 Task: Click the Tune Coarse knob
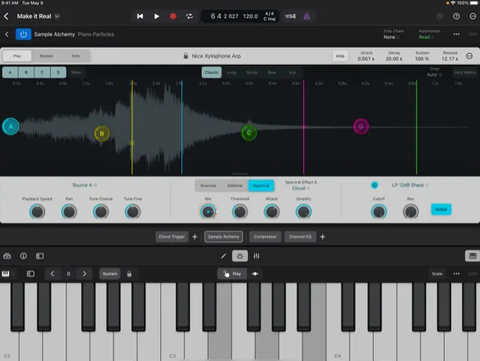tap(101, 212)
